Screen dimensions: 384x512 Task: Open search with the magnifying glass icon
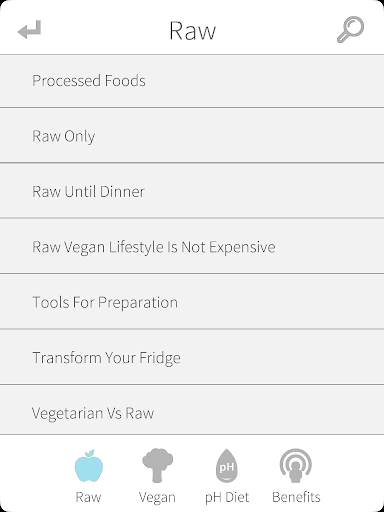350,29
